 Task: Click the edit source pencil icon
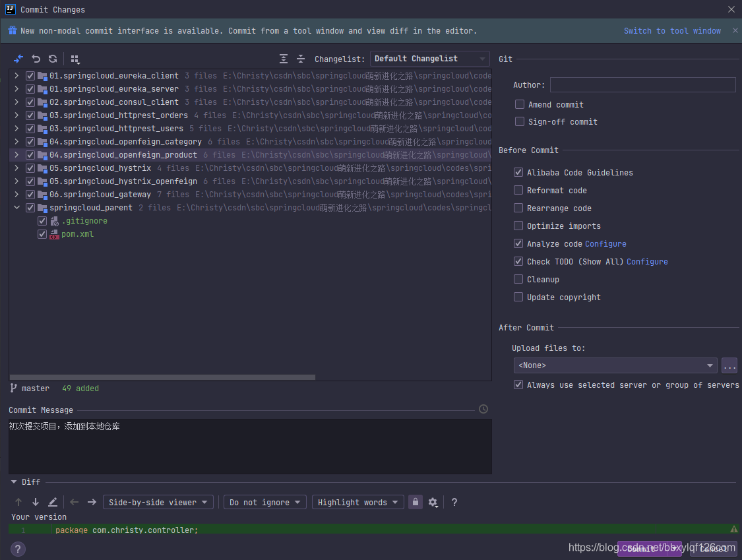point(53,502)
